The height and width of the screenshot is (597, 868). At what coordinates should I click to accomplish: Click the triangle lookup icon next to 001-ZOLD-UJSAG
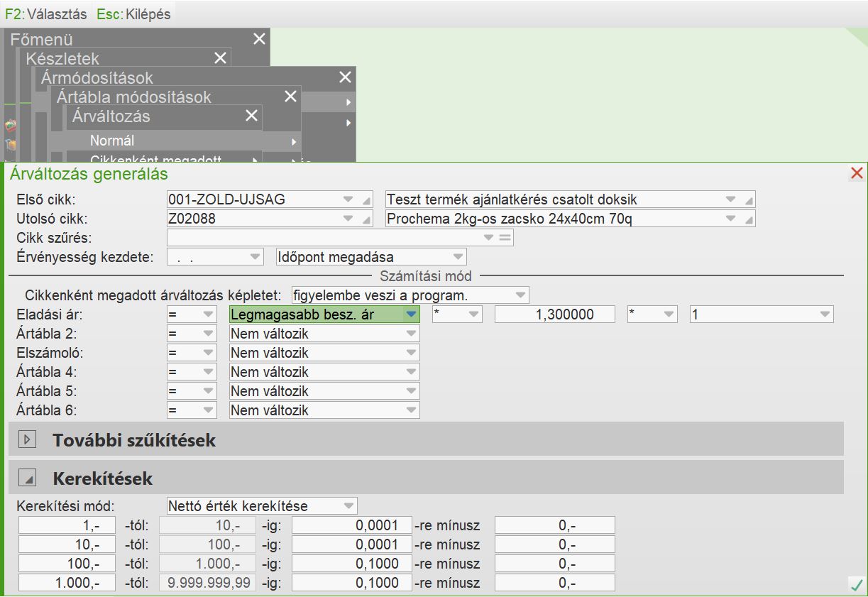(366, 200)
